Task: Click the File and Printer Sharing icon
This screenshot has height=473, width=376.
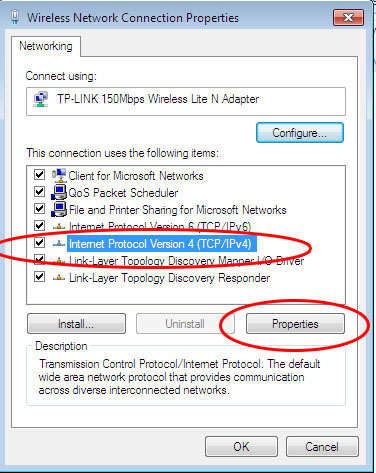Action: click(x=59, y=209)
